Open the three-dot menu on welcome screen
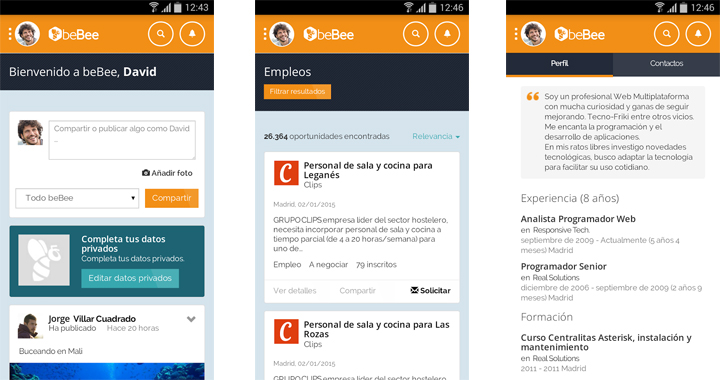 [x=10, y=34]
